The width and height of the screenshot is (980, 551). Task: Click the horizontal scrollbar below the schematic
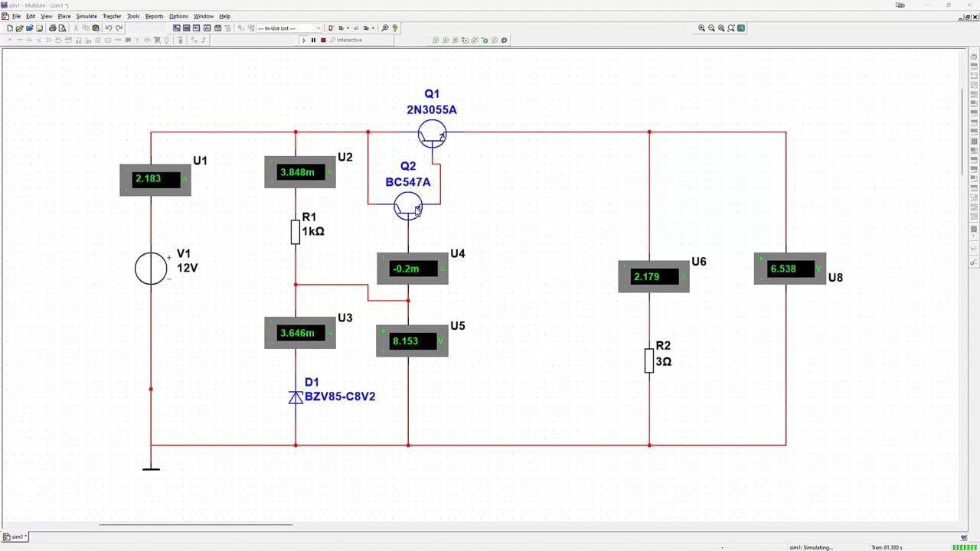pyautogui.click(x=196, y=525)
